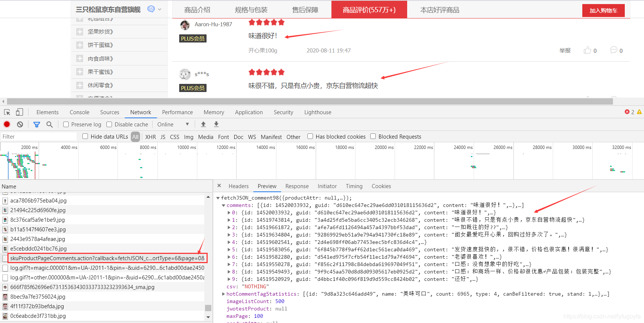Click the yellow warning icon
This screenshot has height=323, width=644.
coord(639,112)
